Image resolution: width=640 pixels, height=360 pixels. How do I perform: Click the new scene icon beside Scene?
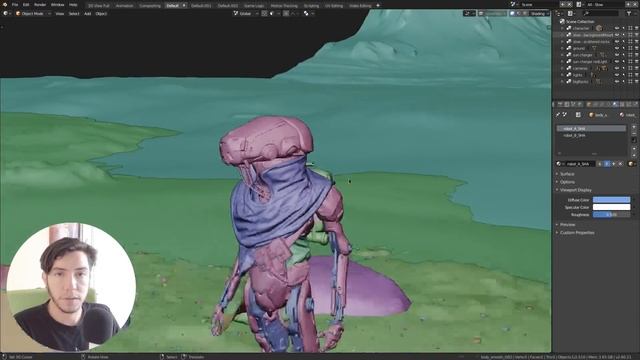(x=562, y=4)
